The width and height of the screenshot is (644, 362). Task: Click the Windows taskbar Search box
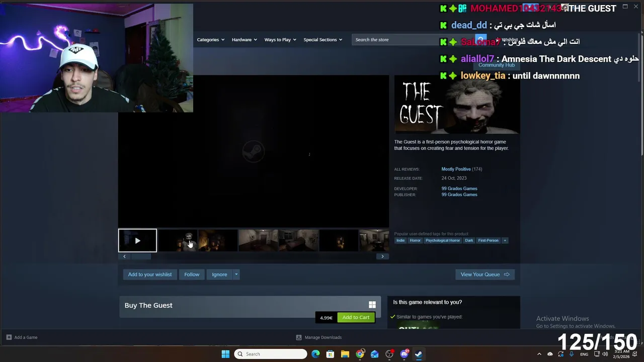271,354
